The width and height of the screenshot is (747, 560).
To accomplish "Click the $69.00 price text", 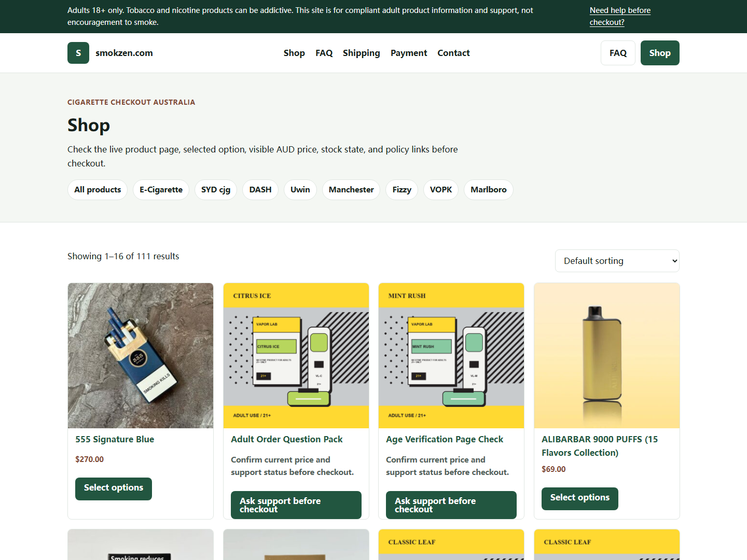I will click(x=554, y=469).
